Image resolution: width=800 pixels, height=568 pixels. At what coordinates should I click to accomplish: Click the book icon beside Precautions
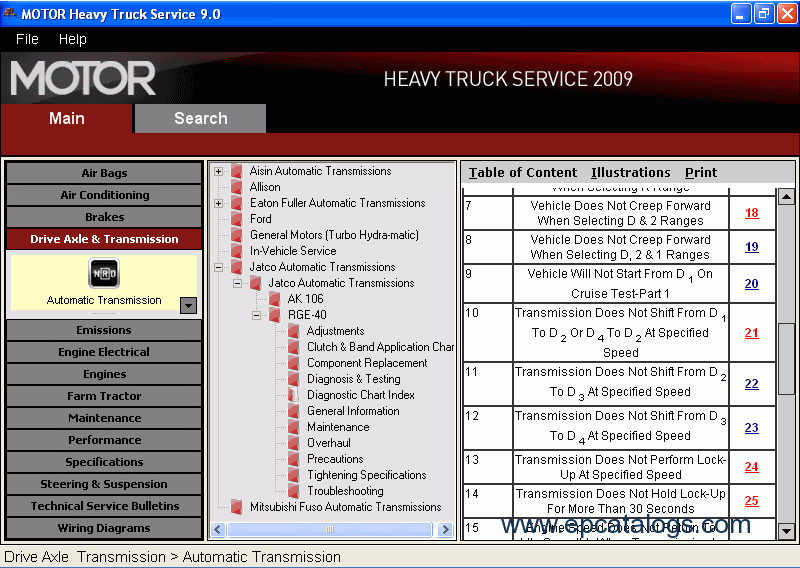(x=293, y=459)
